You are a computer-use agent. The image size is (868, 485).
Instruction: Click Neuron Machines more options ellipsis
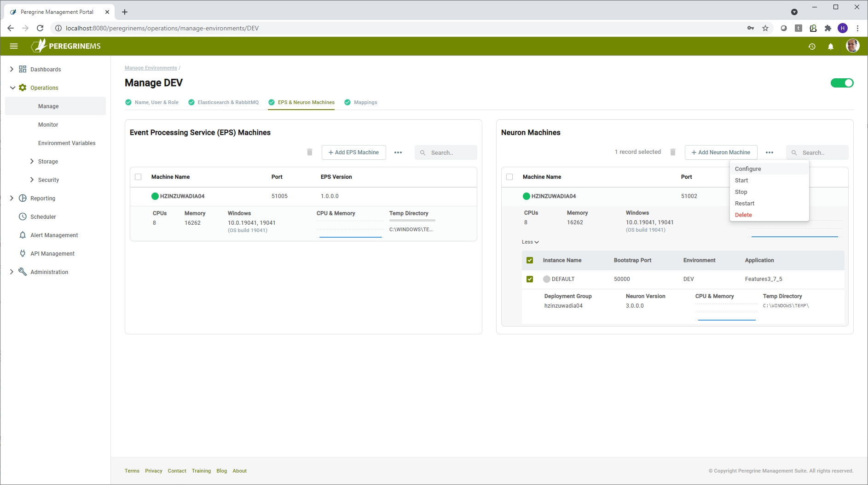[770, 152]
